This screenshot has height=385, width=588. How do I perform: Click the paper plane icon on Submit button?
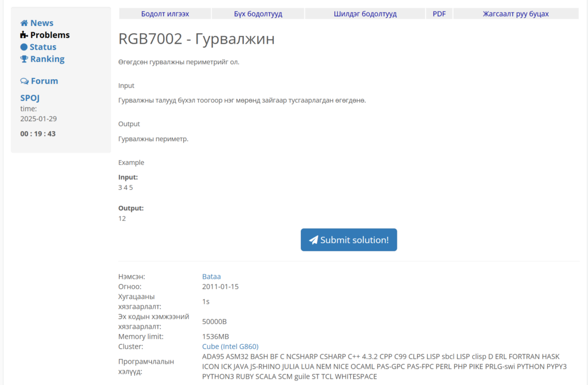[314, 240]
